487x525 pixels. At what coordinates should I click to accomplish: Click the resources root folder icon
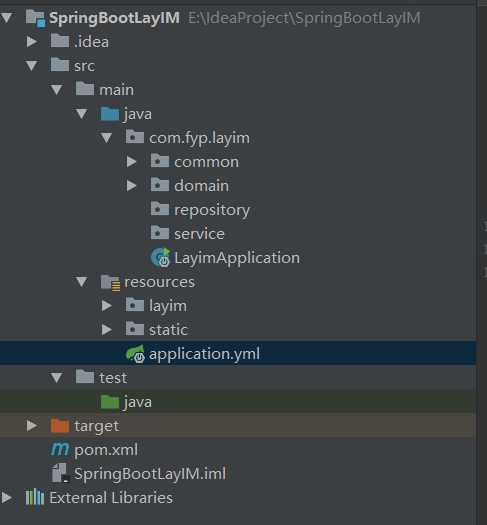[x=111, y=283]
